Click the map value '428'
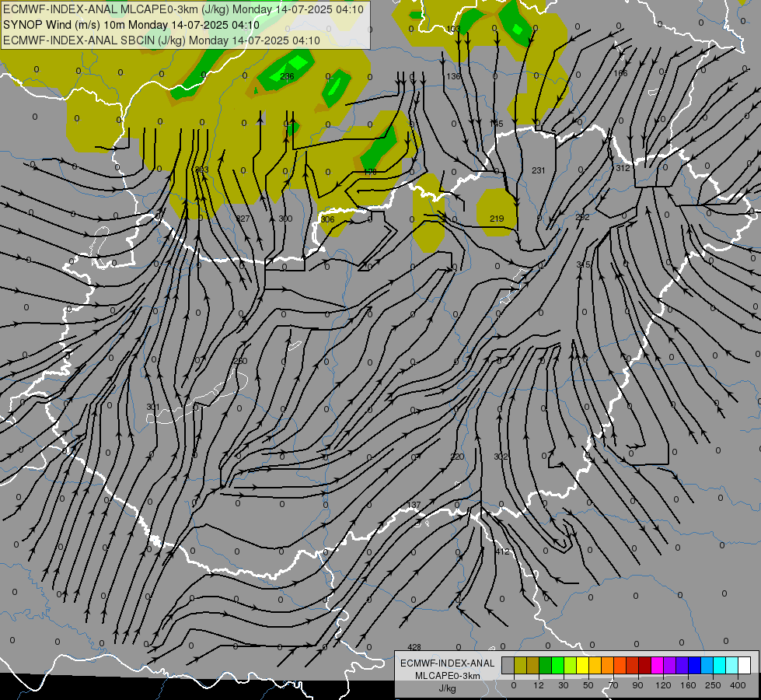Viewport: 761px width, 700px height. 414,647
